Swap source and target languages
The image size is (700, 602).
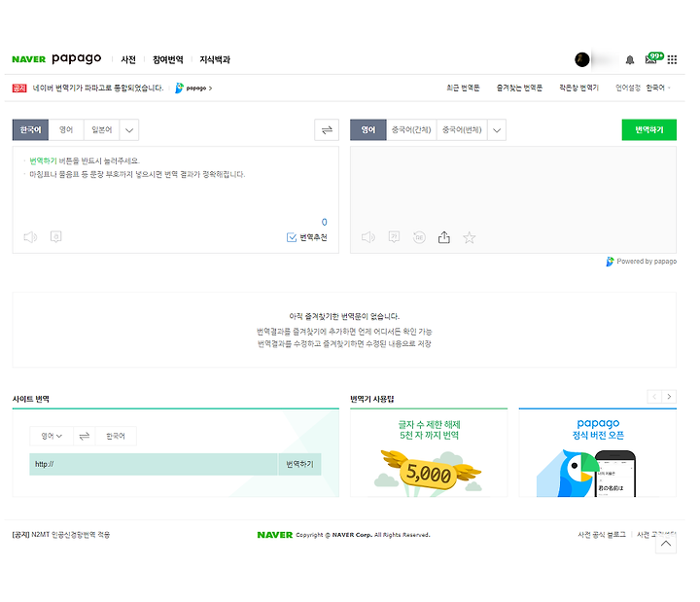pos(327,130)
